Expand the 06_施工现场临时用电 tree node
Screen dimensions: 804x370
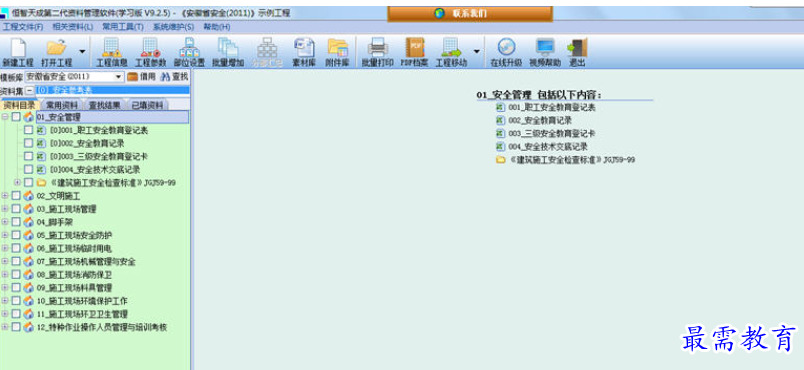tap(5, 248)
